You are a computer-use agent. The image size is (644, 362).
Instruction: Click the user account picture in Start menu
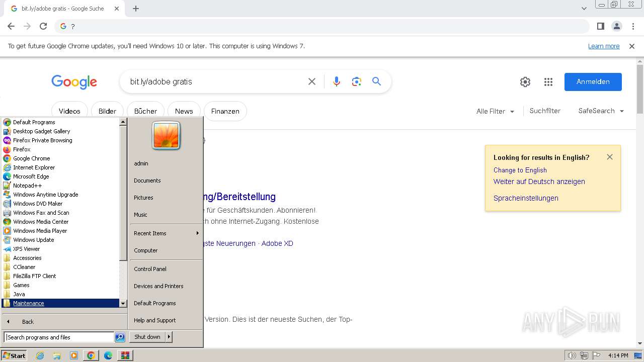166,136
